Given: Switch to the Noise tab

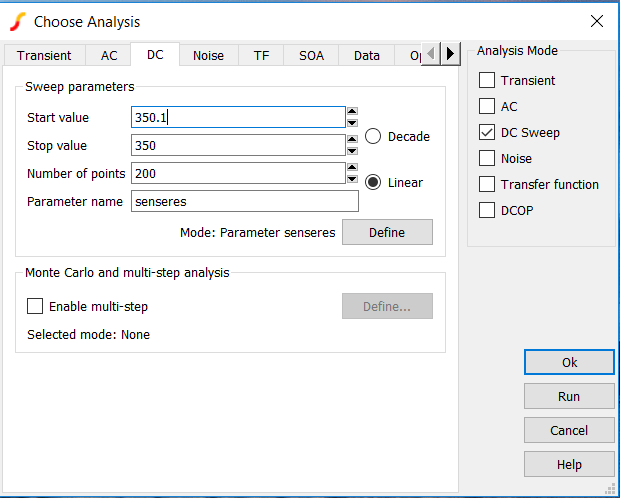Looking at the screenshot, I should click(208, 55).
